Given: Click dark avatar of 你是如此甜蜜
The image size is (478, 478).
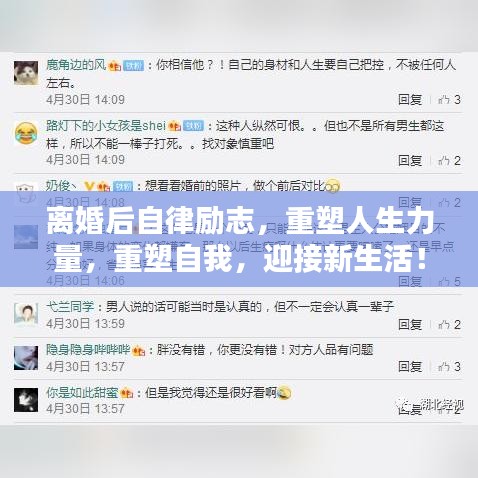Looking at the screenshot, I should pos(26,400).
